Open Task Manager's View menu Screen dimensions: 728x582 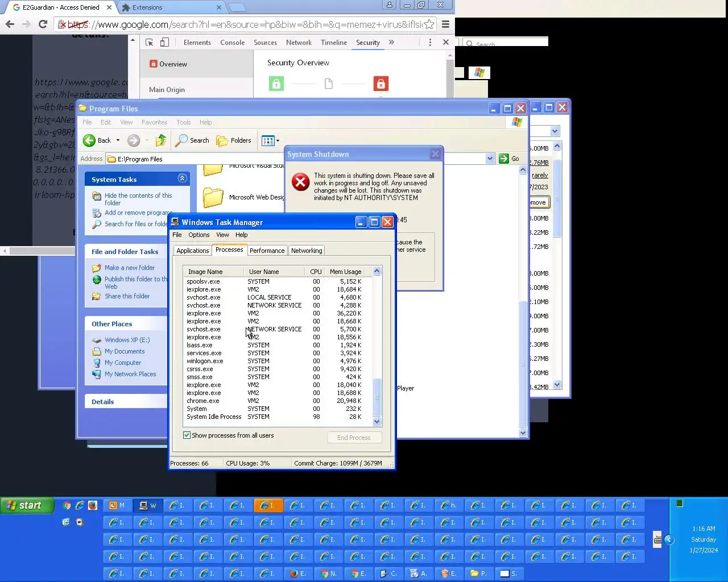coord(222,235)
